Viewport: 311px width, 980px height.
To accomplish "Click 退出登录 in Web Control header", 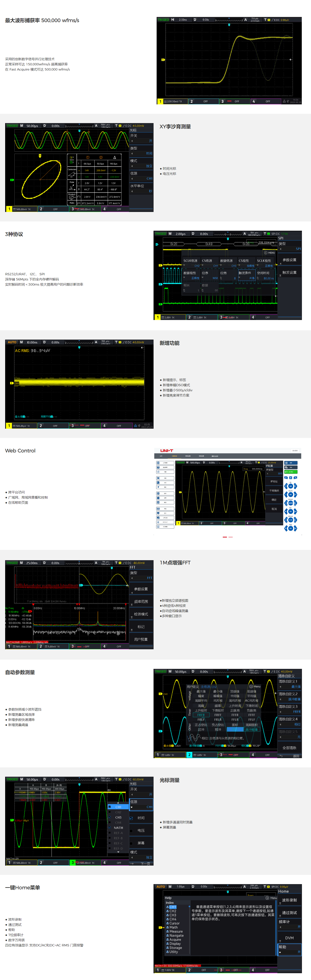I will [295, 451].
